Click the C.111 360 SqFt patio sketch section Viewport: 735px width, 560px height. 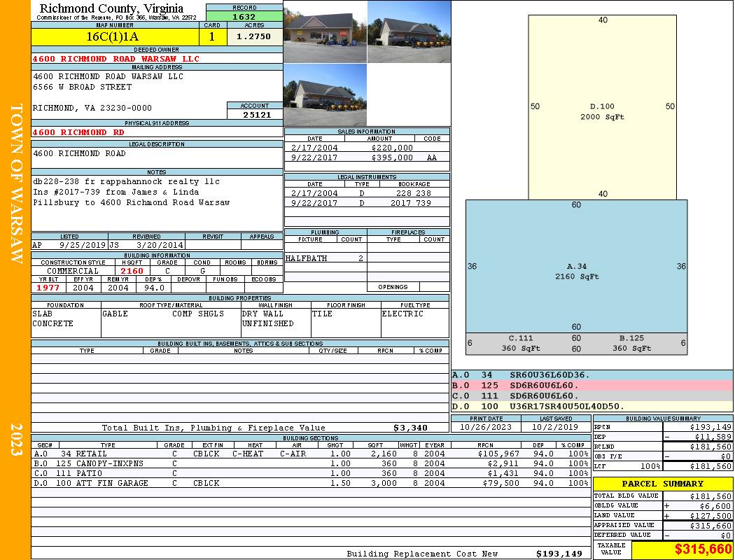[x=520, y=343]
